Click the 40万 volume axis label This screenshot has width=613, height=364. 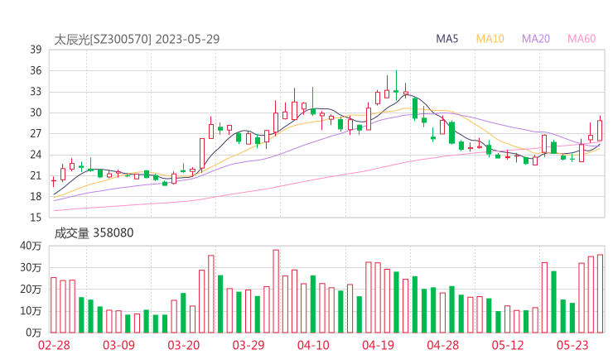point(31,246)
